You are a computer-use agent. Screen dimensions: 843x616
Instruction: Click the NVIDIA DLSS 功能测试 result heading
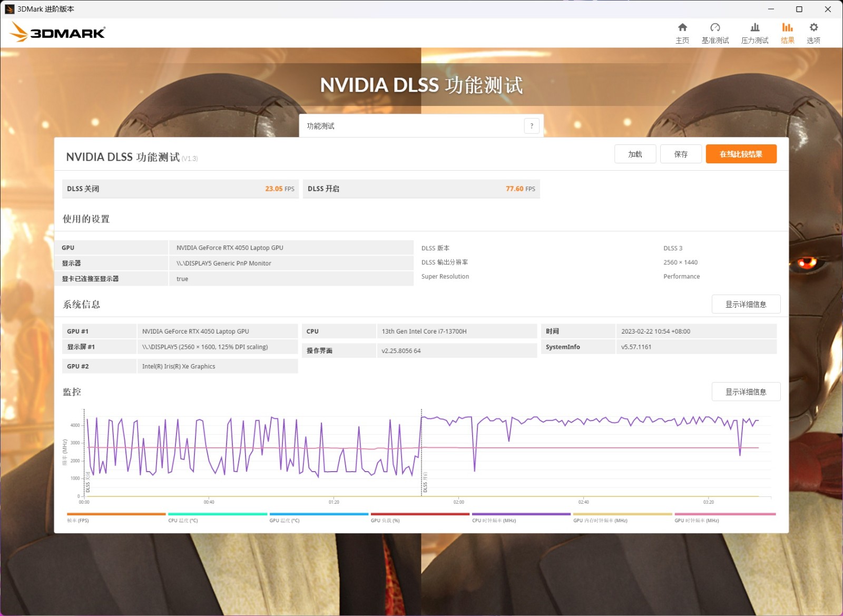pos(123,157)
